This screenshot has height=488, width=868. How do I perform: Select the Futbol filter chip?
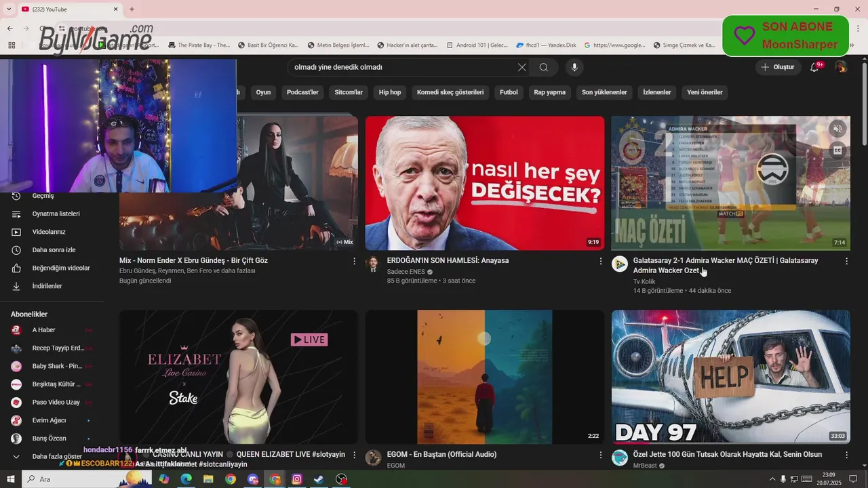click(509, 92)
